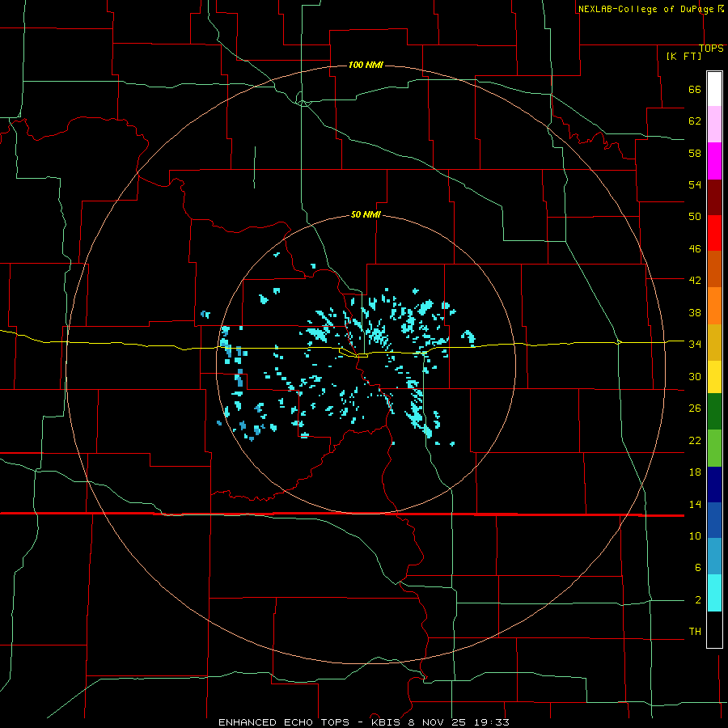Click the 58 legend value
728x728 pixels.
[x=695, y=153]
